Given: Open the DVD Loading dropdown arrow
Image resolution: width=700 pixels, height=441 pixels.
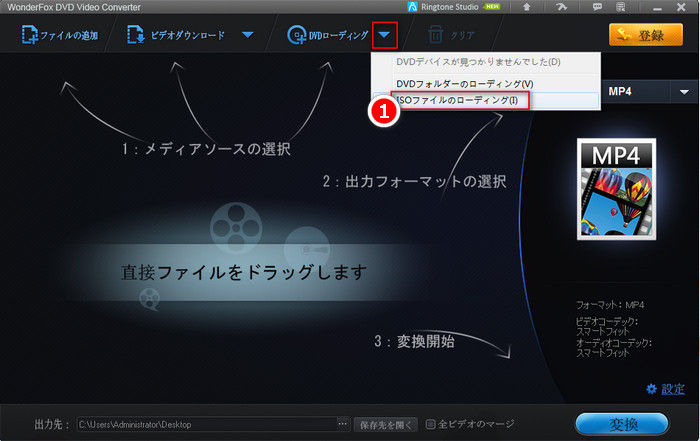Looking at the screenshot, I should pyautogui.click(x=384, y=35).
